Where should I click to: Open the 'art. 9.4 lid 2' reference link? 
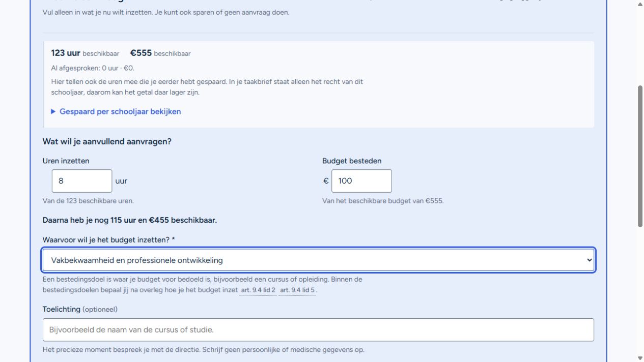(258, 290)
